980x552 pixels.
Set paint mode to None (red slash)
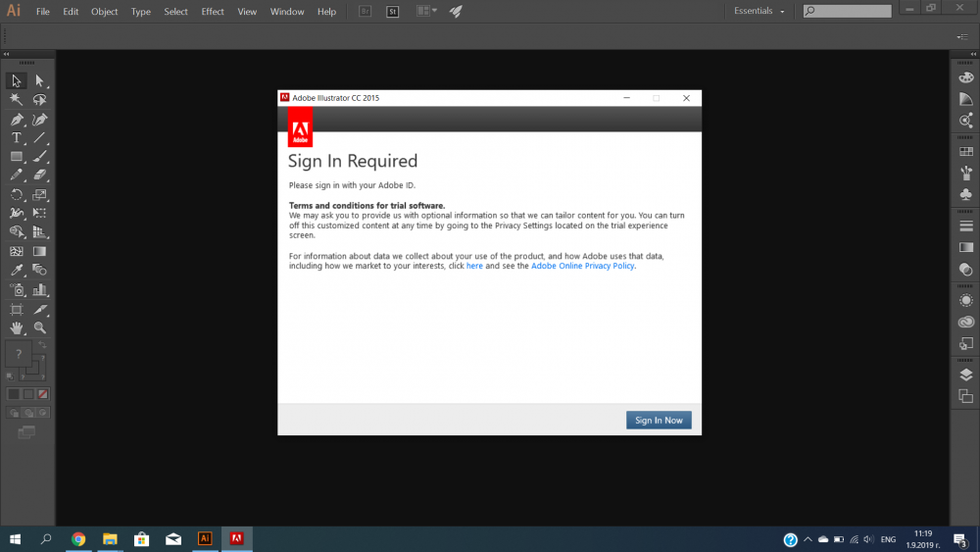42,394
